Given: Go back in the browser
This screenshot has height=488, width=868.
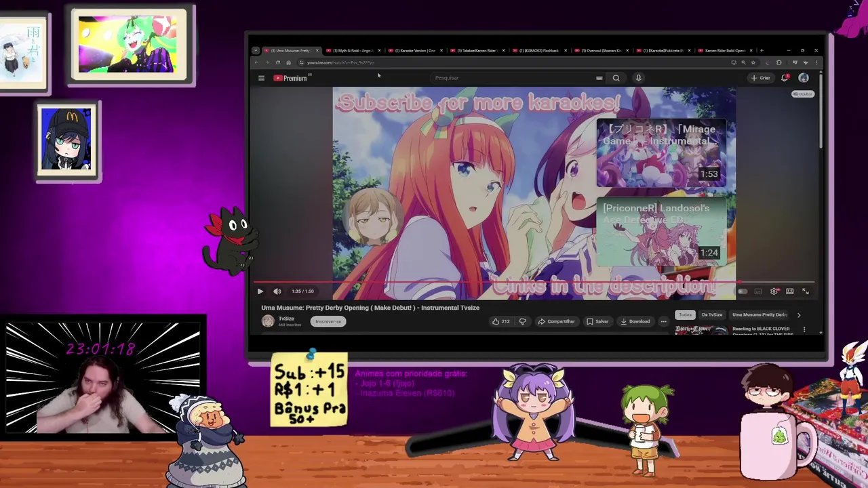Looking at the screenshot, I should 256,62.
